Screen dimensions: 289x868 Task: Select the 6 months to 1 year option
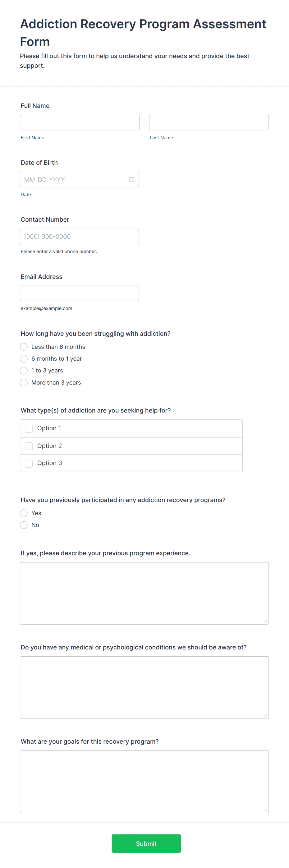tap(24, 358)
